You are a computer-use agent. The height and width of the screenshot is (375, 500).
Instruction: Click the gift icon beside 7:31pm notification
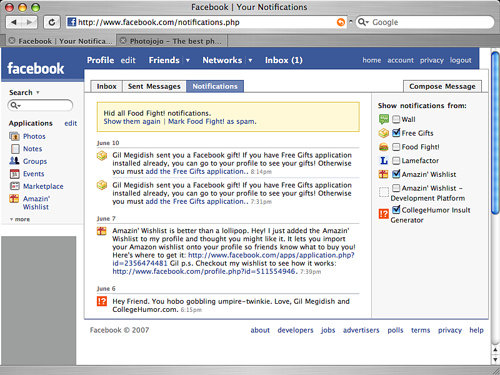tap(102, 185)
